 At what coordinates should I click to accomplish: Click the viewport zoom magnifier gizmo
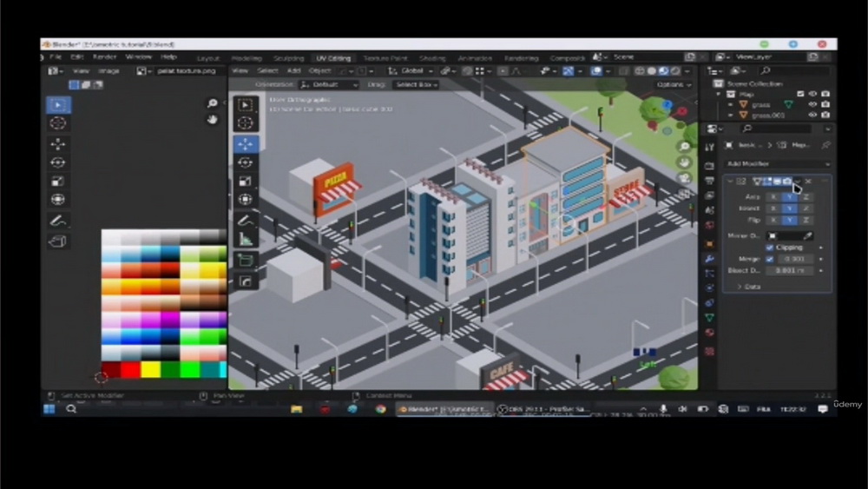click(685, 146)
